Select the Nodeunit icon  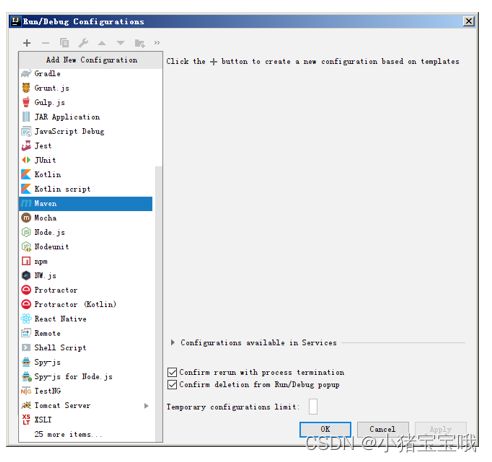(x=26, y=247)
